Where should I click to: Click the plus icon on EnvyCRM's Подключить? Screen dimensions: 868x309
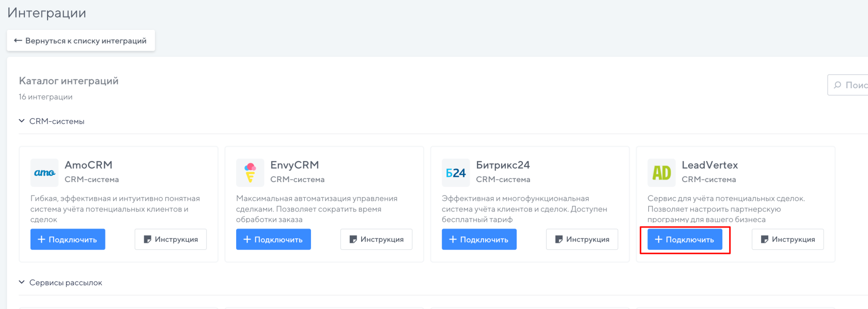pyautogui.click(x=247, y=239)
